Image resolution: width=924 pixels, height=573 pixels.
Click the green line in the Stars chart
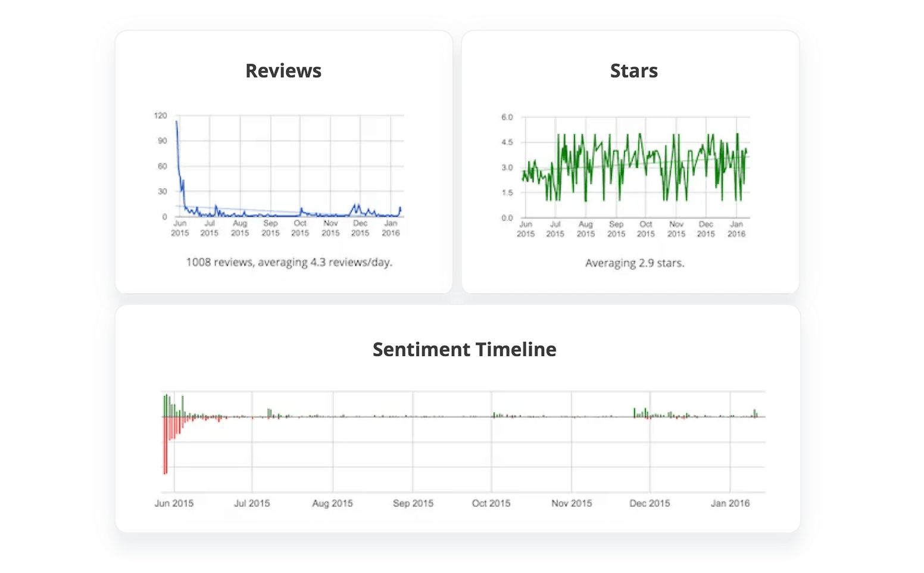pyautogui.click(x=635, y=167)
